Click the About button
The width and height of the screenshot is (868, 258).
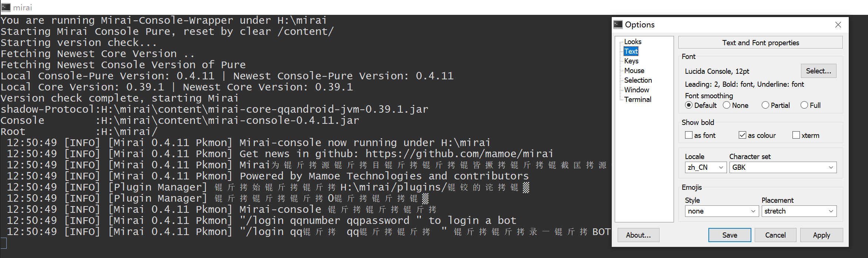coord(638,235)
